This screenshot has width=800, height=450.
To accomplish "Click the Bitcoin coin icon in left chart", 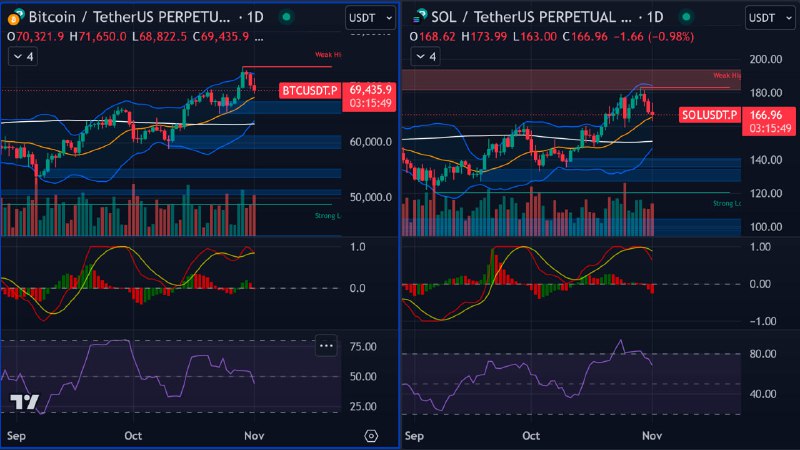I will pos(14,18).
